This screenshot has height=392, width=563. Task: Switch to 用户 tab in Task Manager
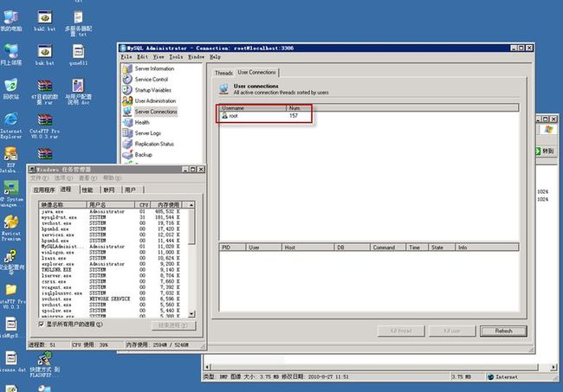coord(130,190)
